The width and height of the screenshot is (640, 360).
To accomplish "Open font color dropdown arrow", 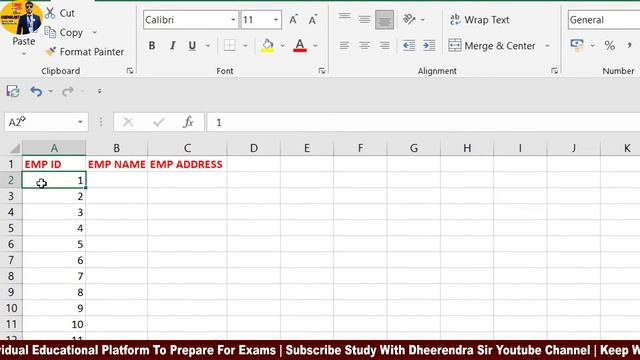I will pyautogui.click(x=316, y=45).
